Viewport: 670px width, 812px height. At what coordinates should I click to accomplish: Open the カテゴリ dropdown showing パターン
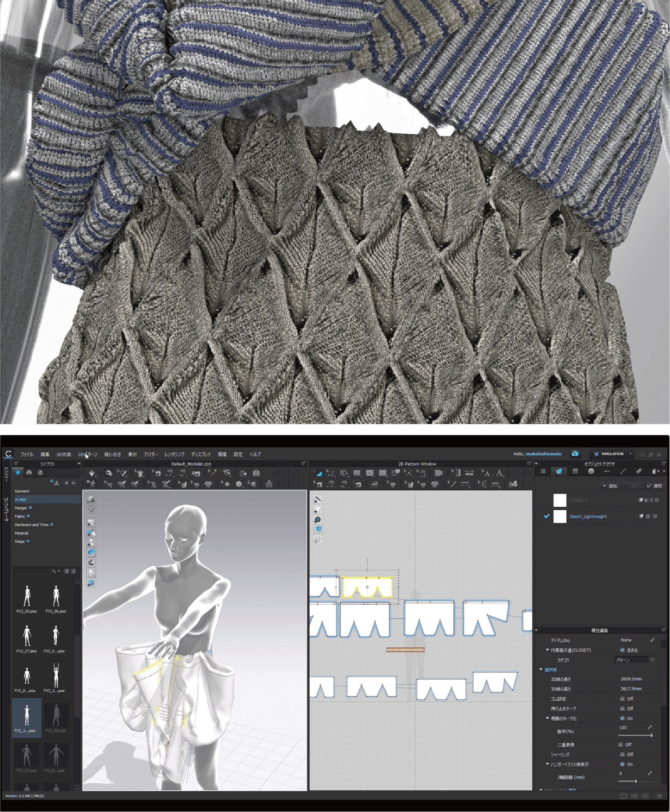635,660
